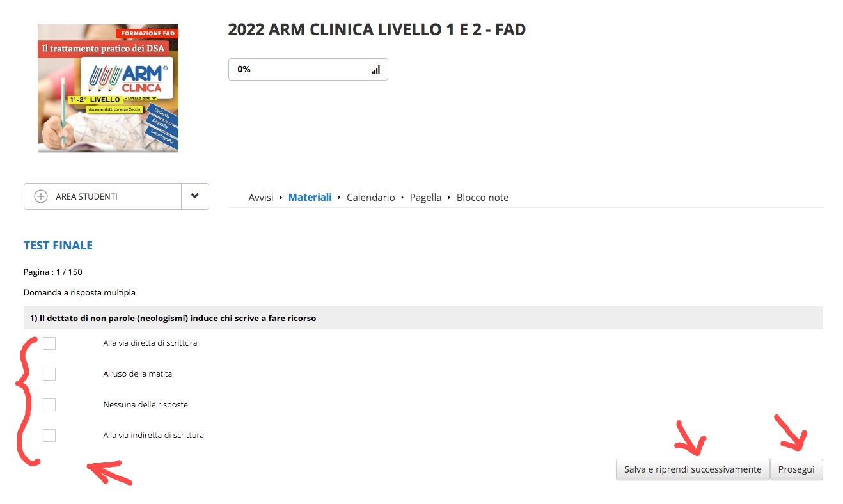Click the Prosegui button
843x504 pixels.
tap(796, 469)
